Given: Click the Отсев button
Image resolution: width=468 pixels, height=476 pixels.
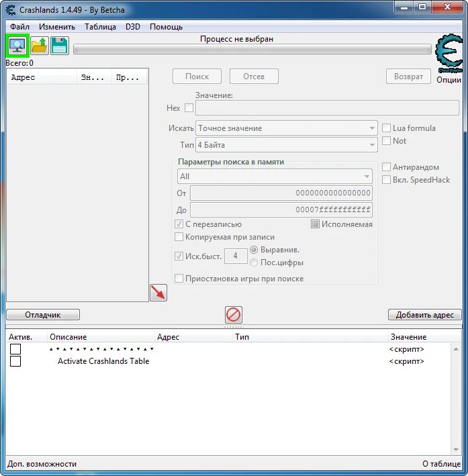Looking at the screenshot, I should point(254,76).
